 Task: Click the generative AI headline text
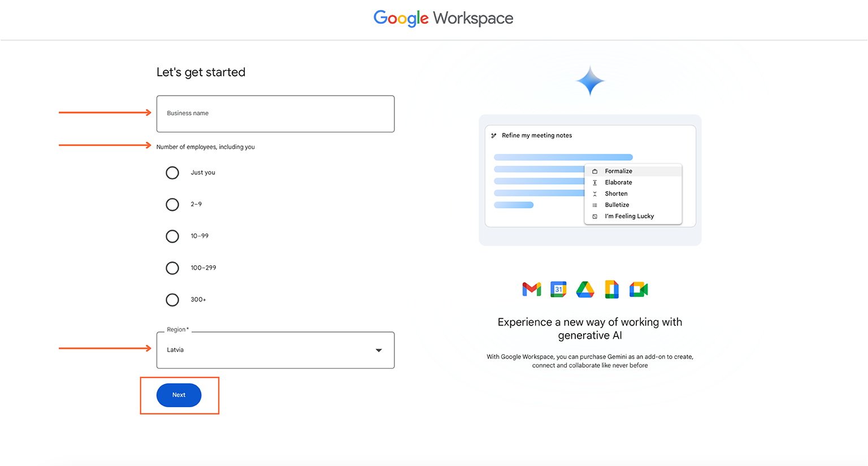(x=590, y=329)
